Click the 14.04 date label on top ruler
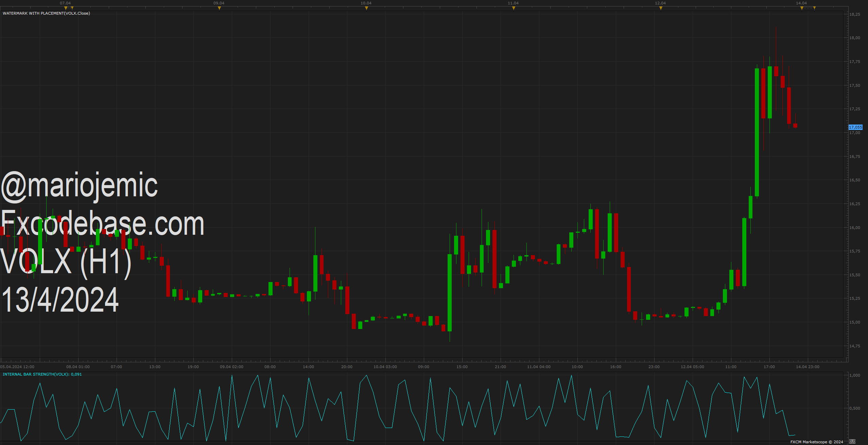The image size is (868, 445). coord(801,3)
